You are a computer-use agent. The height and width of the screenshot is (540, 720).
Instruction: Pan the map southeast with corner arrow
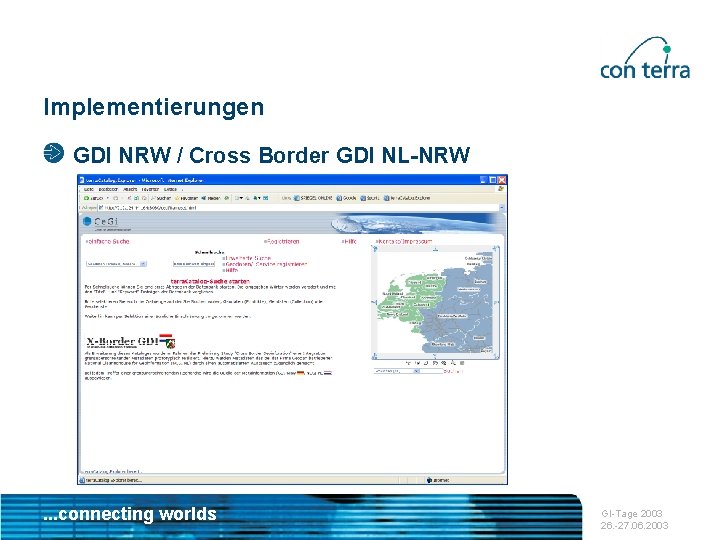coord(496,355)
